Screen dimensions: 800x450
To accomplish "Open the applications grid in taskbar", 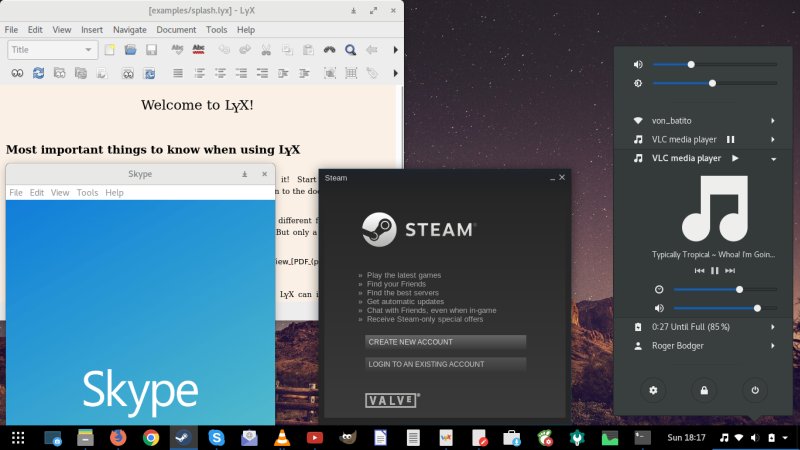I will point(18,438).
